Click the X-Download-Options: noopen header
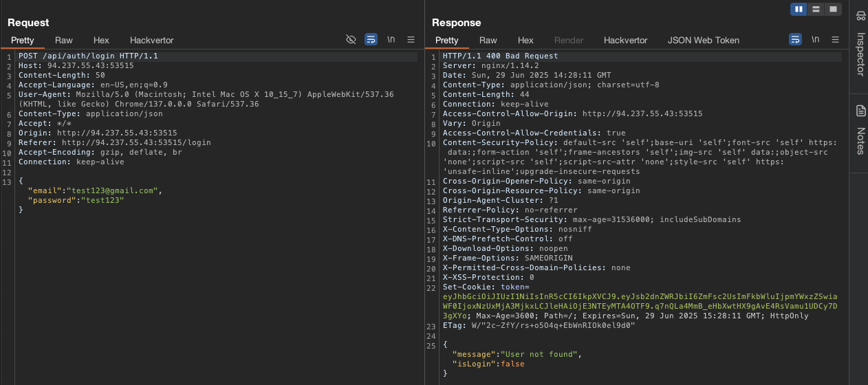Screen dimensions: 868x385 click(x=506, y=249)
